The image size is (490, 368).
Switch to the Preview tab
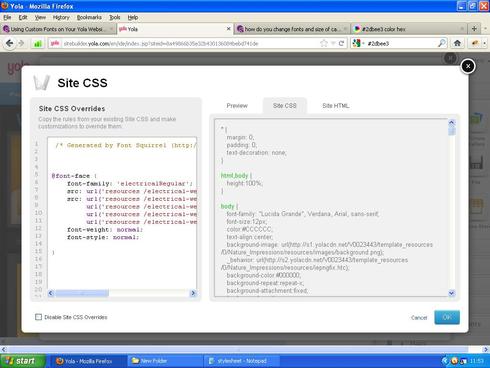click(237, 106)
